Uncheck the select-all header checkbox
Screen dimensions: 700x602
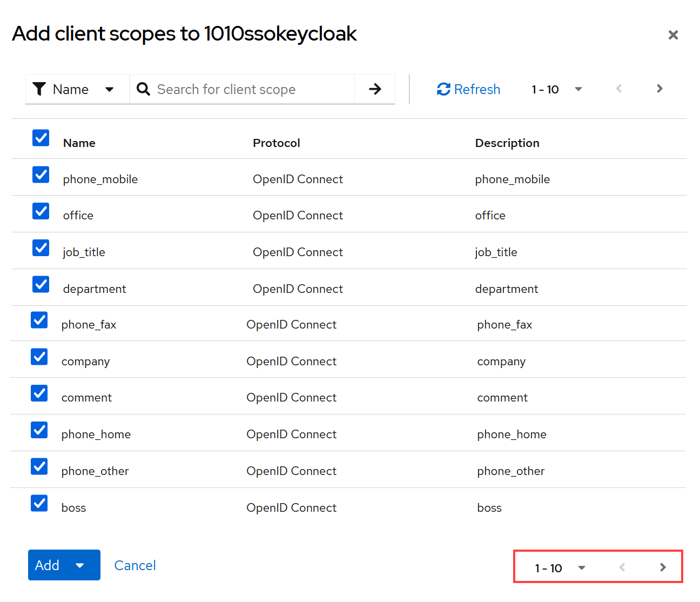tap(41, 138)
